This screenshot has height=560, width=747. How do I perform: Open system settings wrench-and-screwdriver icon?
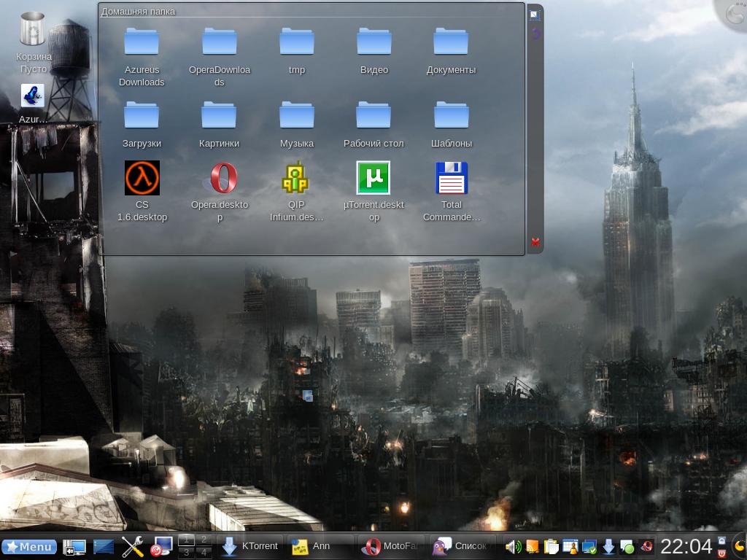click(x=133, y=547)
